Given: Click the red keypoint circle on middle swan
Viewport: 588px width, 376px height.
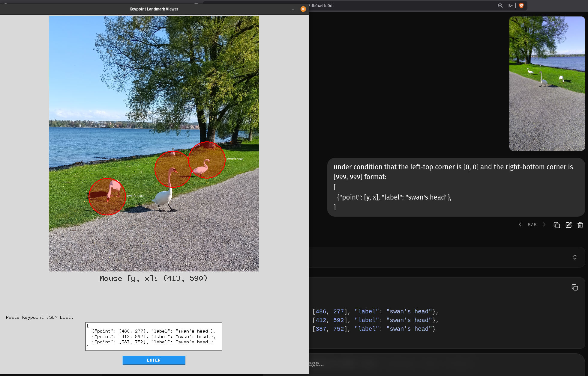Looking at the screenshot, I should pos(173,169).
